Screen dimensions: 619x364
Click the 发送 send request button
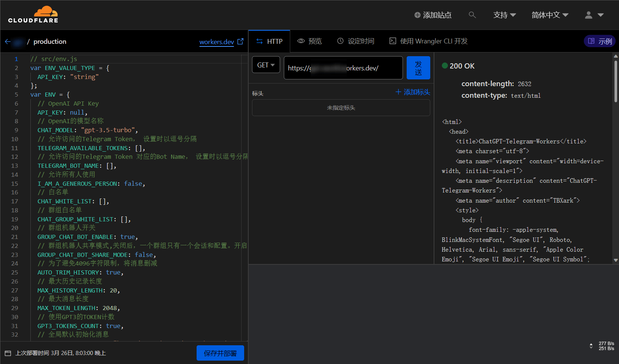point(418,68)
